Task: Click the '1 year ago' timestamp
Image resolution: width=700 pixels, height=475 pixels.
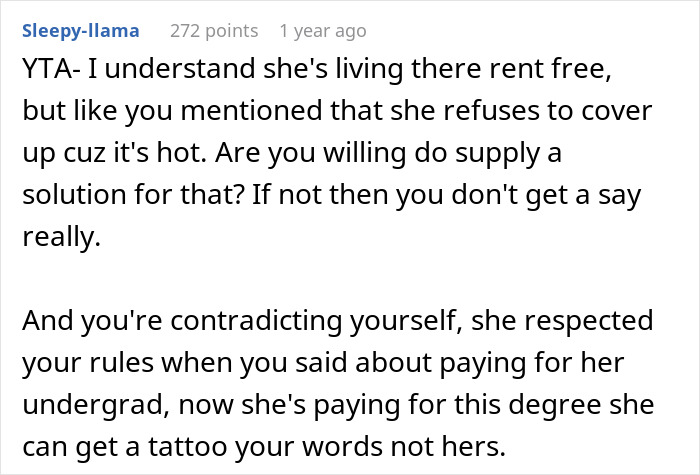Action: point(323,31)
